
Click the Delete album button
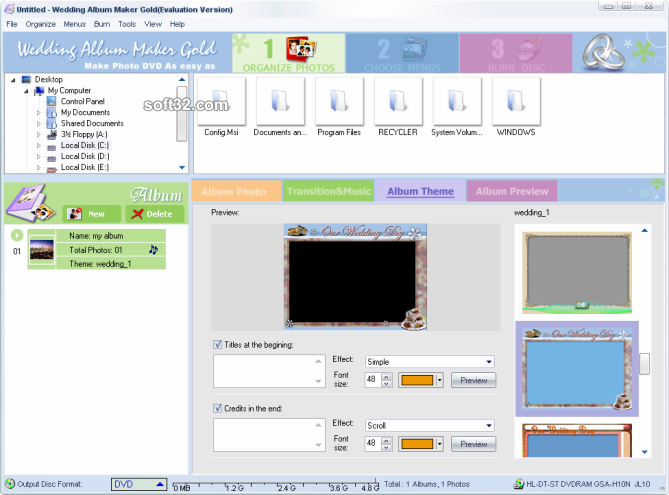155,214
